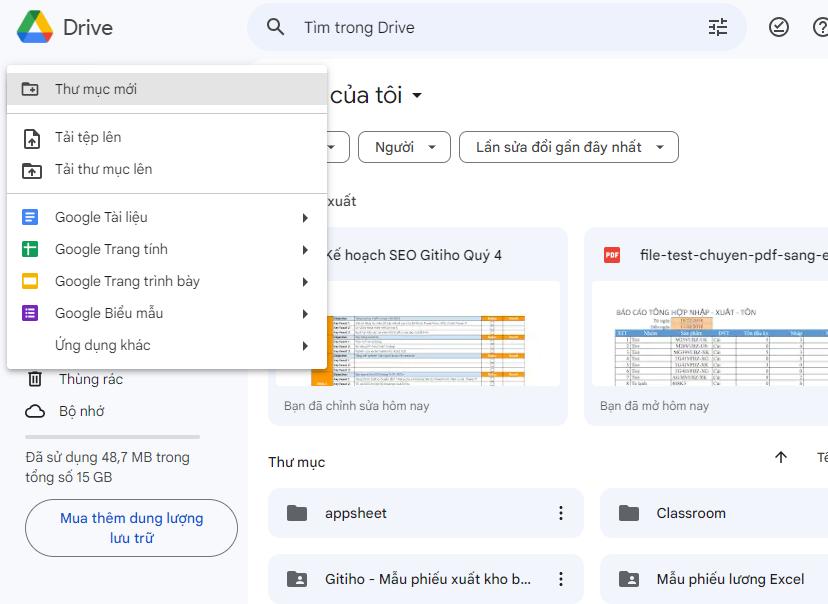Viewport: 828px width, 604px height.
Task: Click the availability checkmark icon top right
Action: click(x=779, y=27)
